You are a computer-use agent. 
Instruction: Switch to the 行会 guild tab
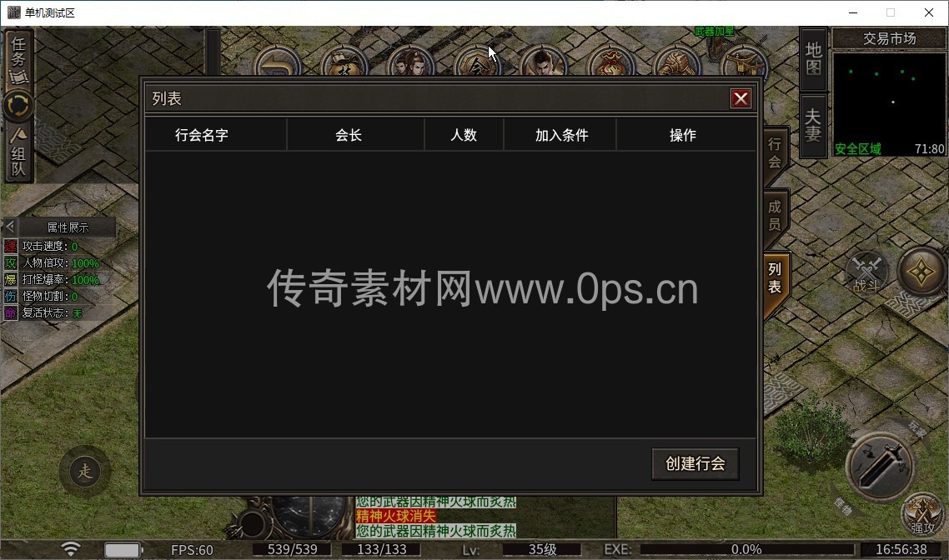pyautogui.click(x=775, y=153)
